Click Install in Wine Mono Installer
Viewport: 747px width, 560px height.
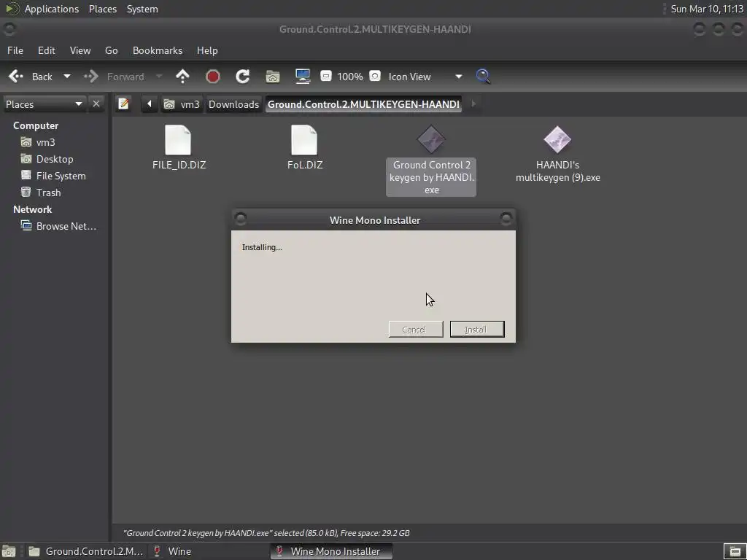477,329
